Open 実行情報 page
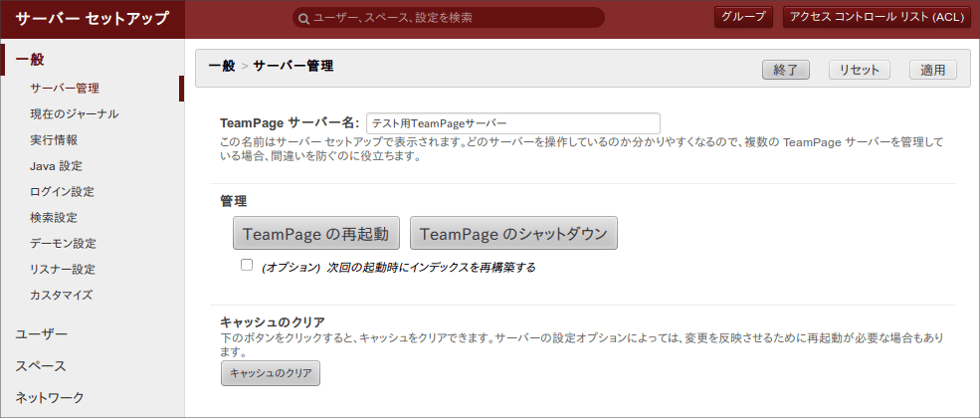Image resolution: width=980 pixels, height=418 pixels. 54,140
